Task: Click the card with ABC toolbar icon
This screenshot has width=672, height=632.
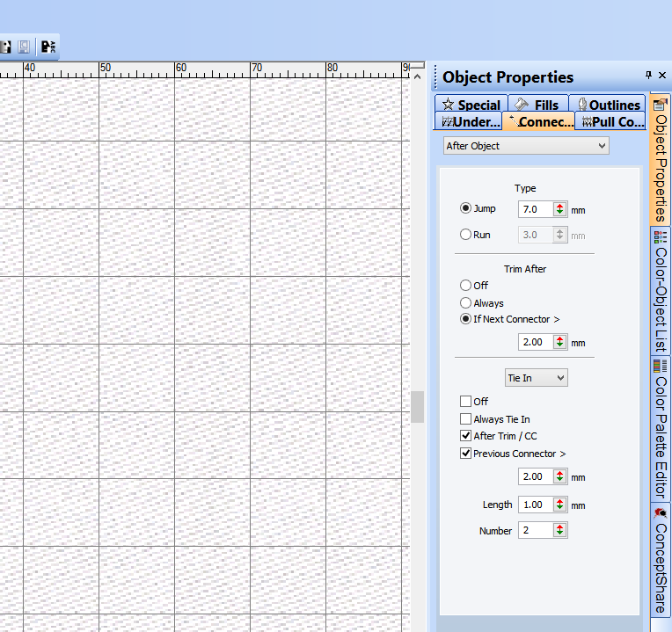Action: [x=48, y=47]
